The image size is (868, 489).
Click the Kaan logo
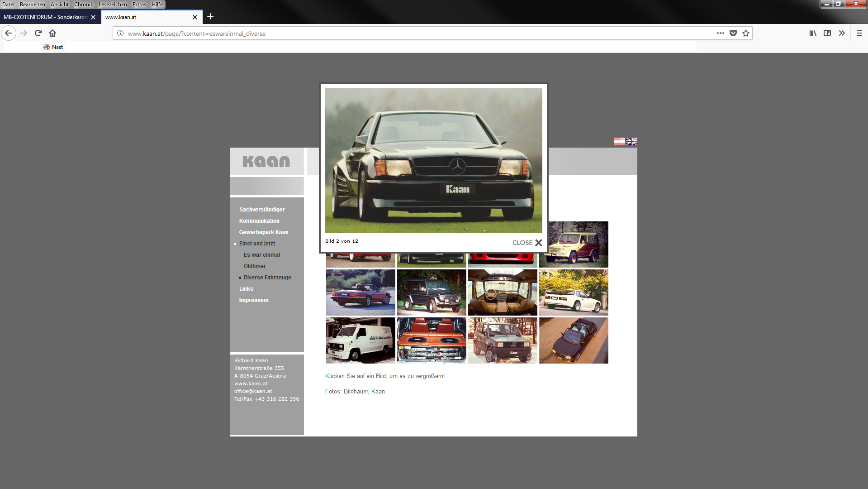coord(266,161)
